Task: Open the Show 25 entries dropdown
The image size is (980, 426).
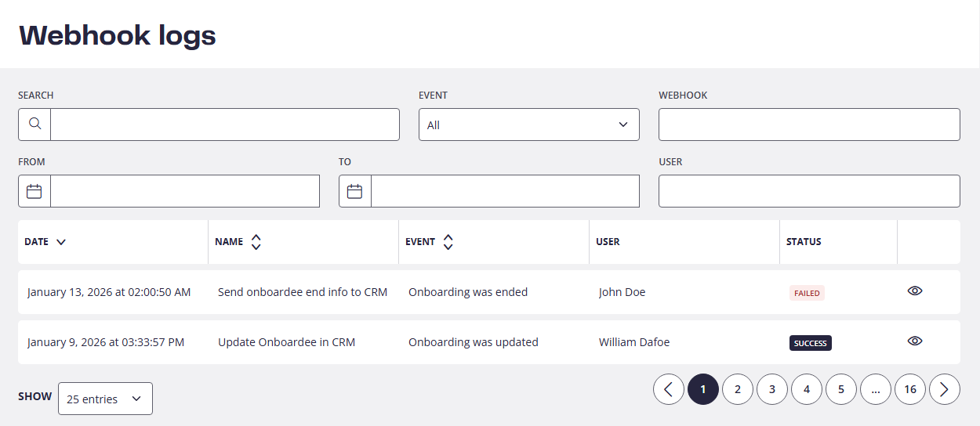Action: [x=105, y=399]
